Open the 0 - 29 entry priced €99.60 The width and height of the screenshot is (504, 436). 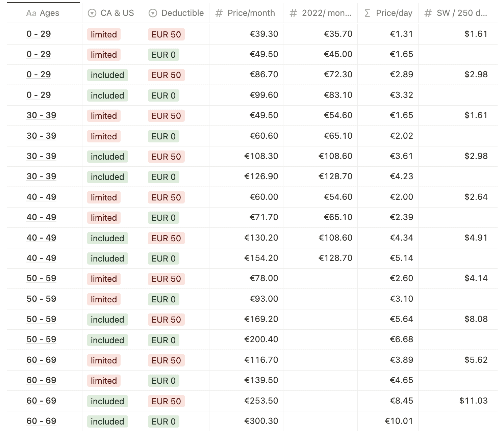[39, 95]
